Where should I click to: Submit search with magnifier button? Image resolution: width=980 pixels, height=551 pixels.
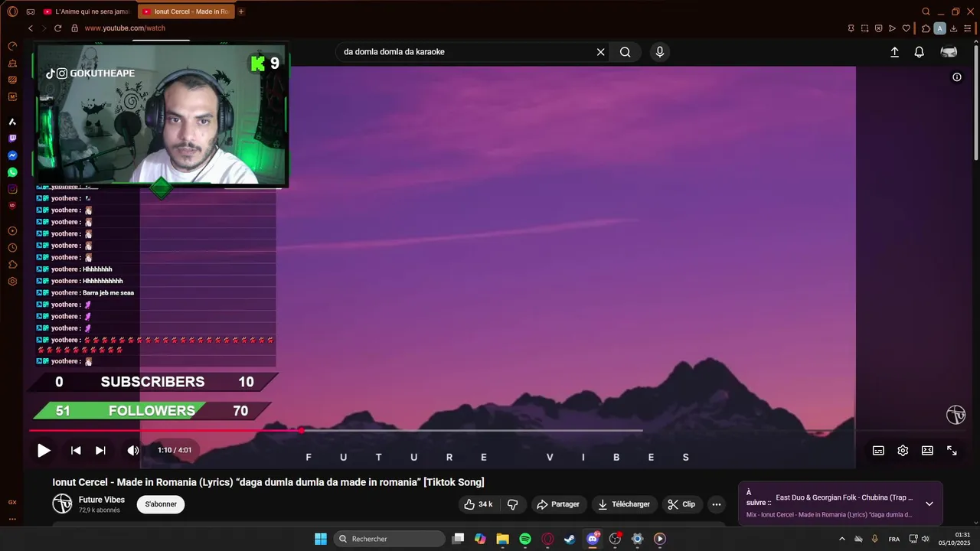(626, 52)
